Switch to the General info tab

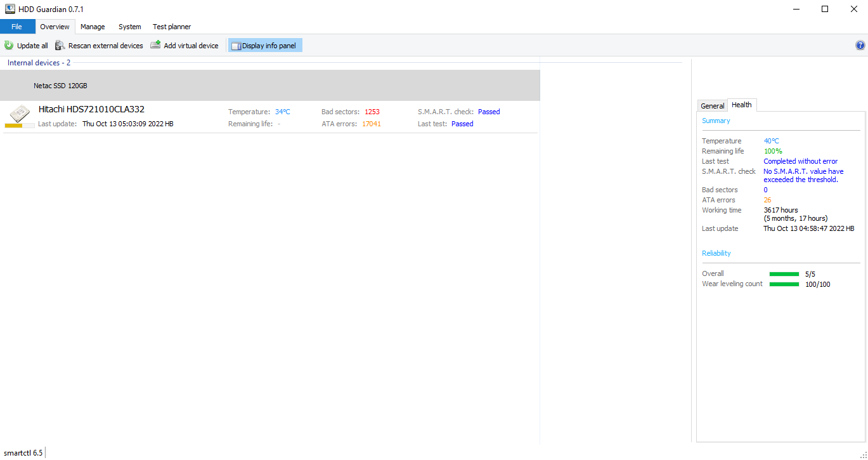point(713,106)
